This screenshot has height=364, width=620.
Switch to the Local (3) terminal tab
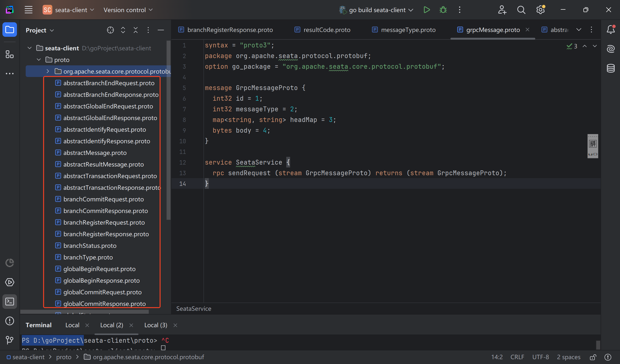pos(155,325)
